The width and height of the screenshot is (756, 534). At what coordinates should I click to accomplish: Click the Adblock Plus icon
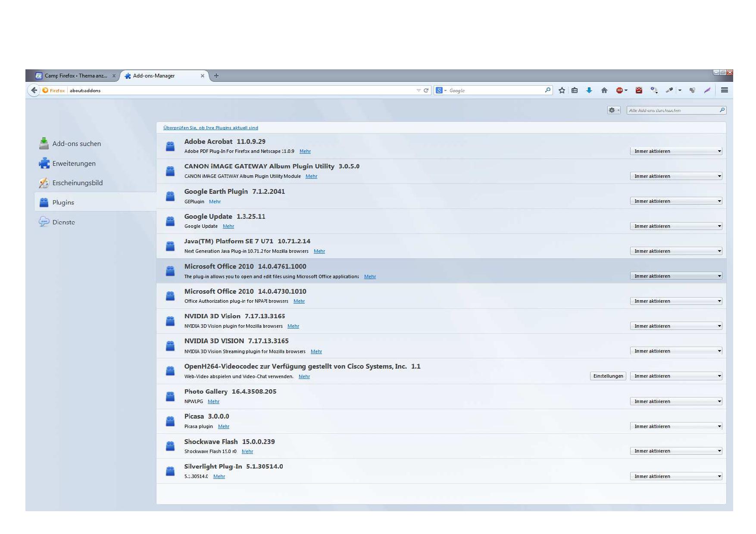(620, 90)
